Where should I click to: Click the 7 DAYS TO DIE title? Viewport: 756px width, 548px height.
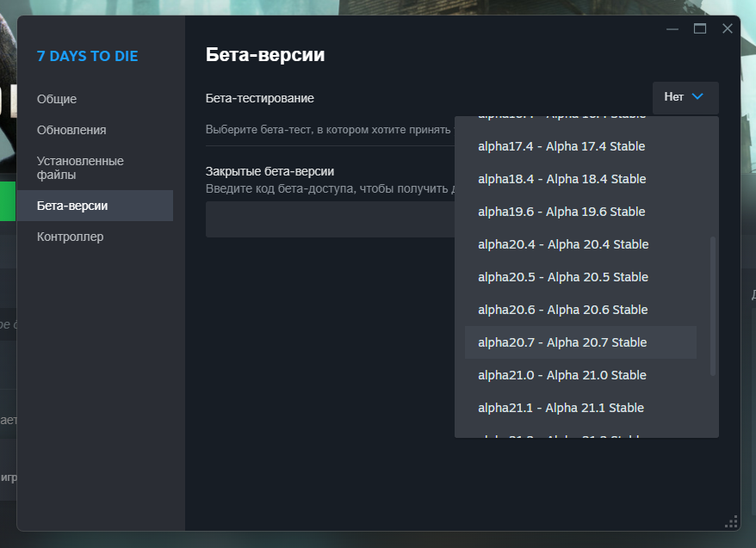pos(87,56)
